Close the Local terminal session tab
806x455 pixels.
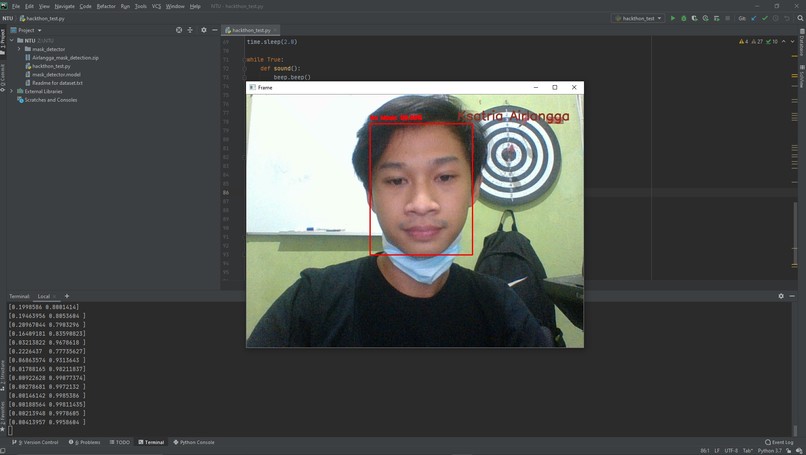pyautogui.click(x=54, y=297)
